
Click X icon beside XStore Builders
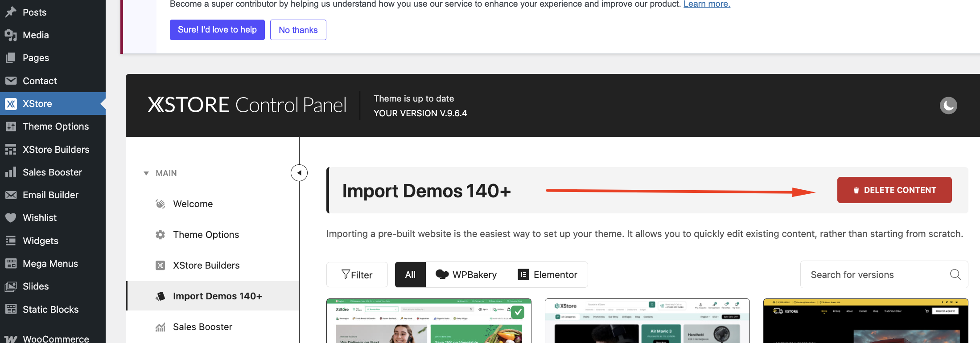click(x=160, y=265)
